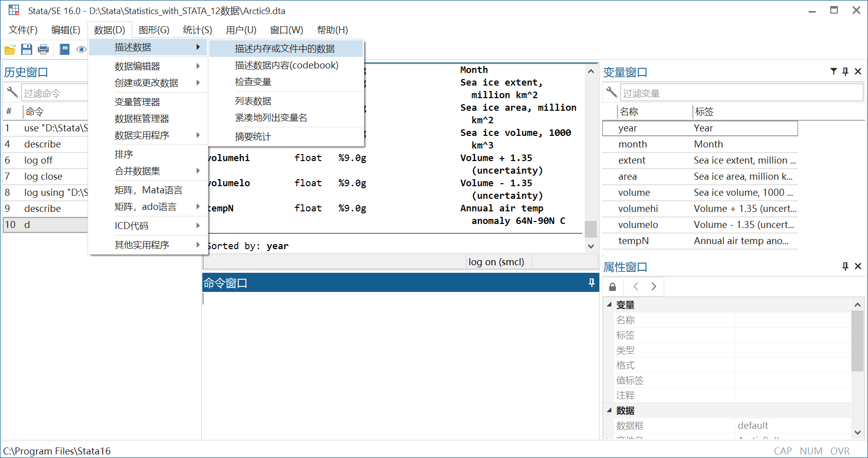Pin the 属性窗口 panel

point(845,266)
